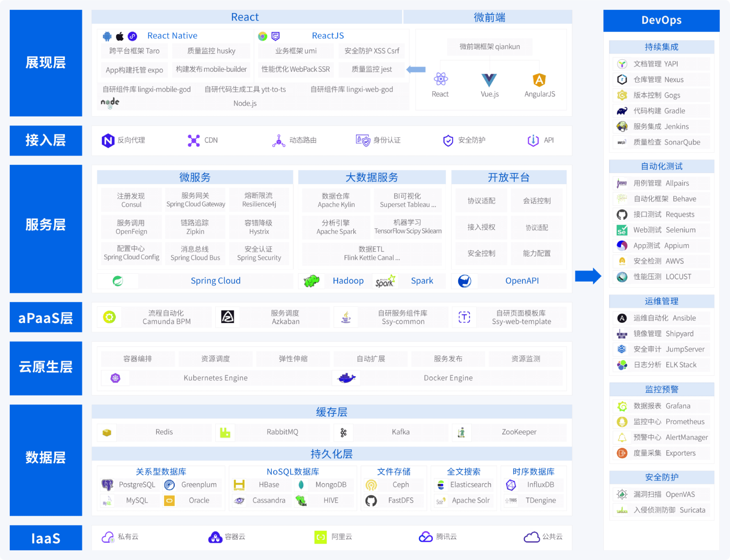Click the 阿里云 icon in IaaS row
Viewport: 730px width, 560px height.
click(x=320, y=537)
